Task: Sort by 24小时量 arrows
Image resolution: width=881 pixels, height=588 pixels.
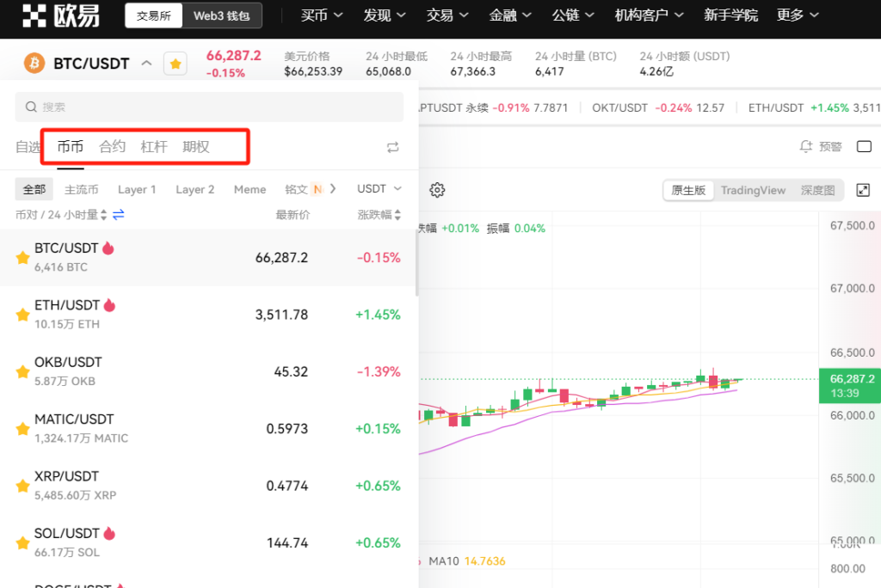Action: pyautogui.click(x=103, y=215)
